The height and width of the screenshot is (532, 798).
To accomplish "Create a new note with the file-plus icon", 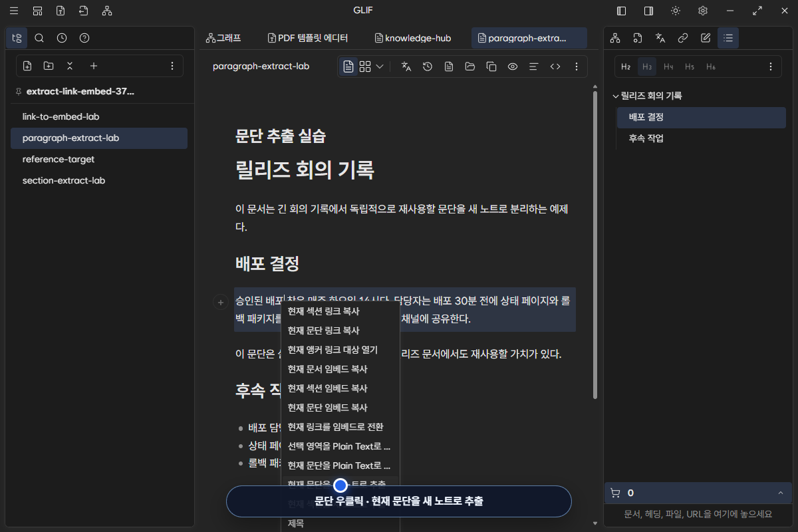I will [27, 66].
